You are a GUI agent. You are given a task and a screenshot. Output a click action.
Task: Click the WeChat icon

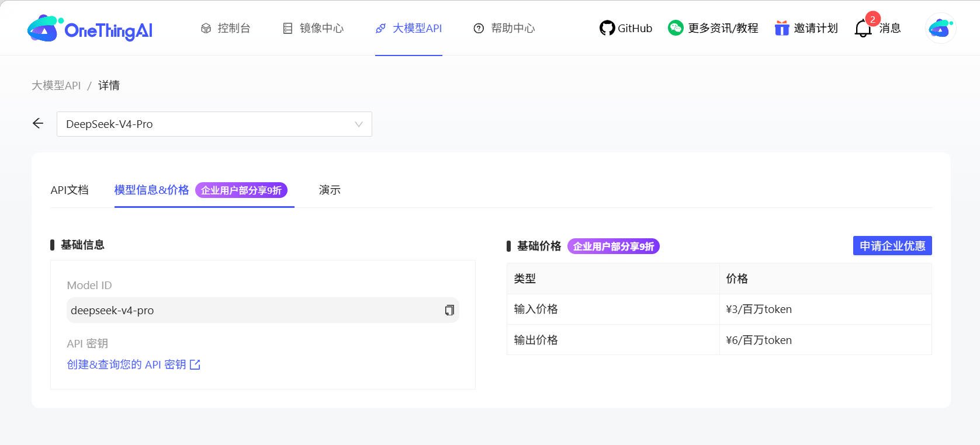(x=676, y=28)
